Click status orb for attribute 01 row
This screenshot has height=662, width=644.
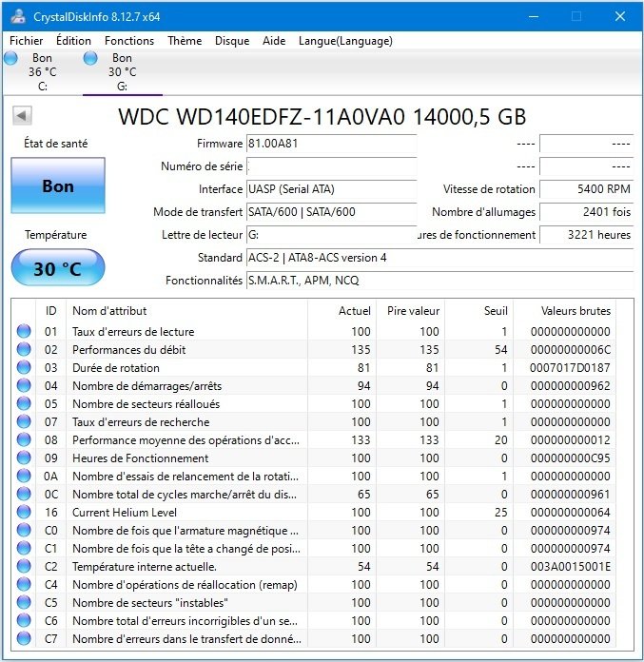(x=24, y=331)
